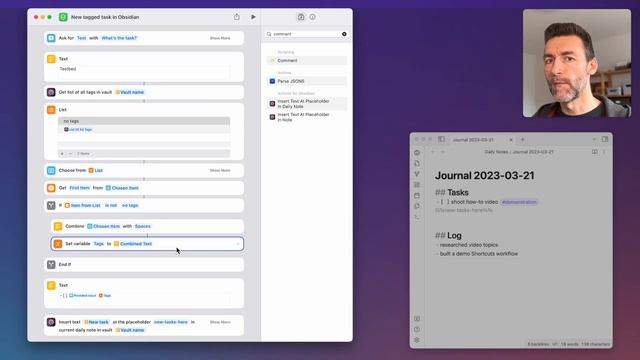The height and width of the screenshot is (360, 640).
Task: Open a new tab in Obsidian
Action: click(522, 139)
